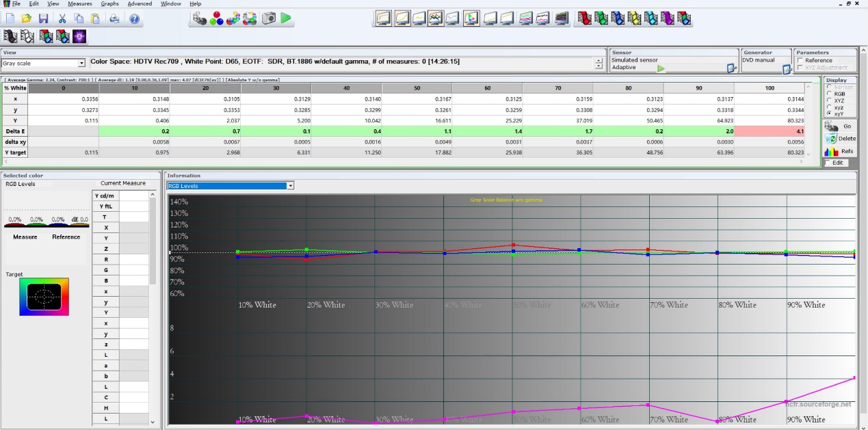The height and width of the screenshot is (430, 868).
Task: Click the Simulated sensor label
Action: tap(634, 60)
